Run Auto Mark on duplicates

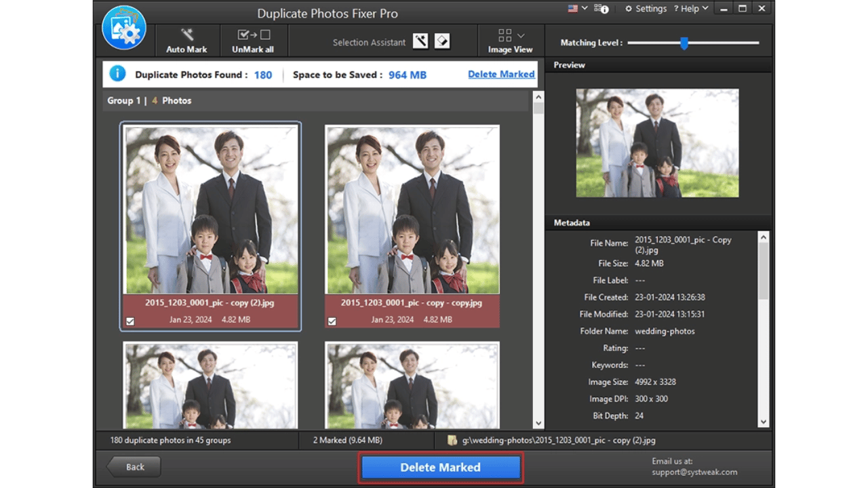tap(186, 41)
